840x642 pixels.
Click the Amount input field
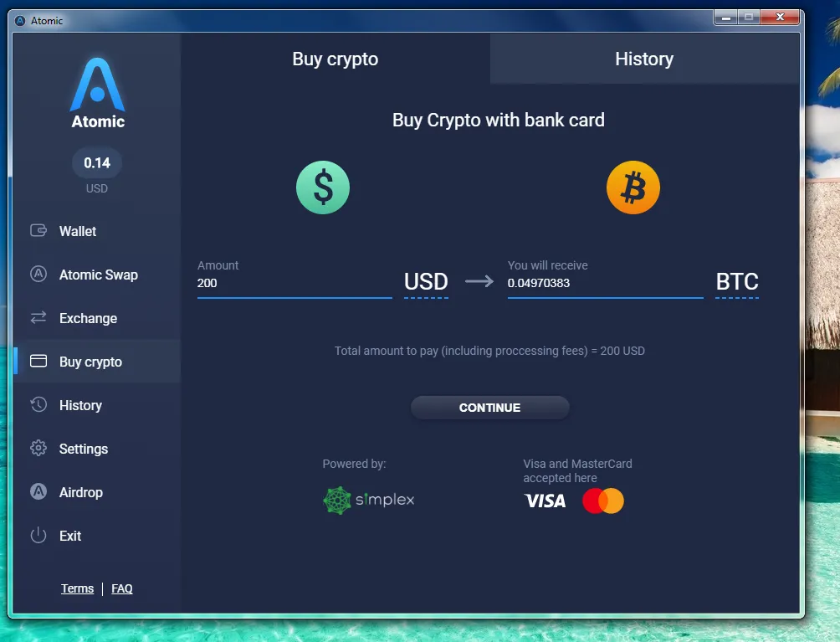click(295, 283)
